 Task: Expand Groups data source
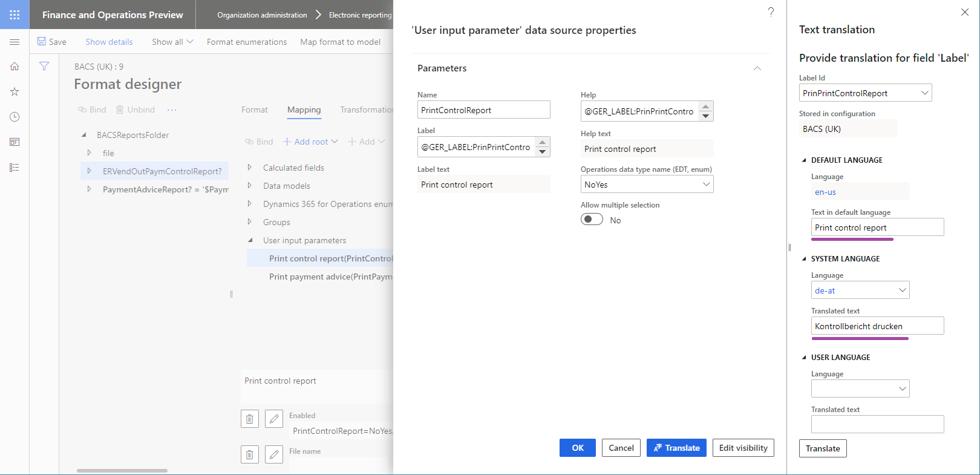point(249,222)
